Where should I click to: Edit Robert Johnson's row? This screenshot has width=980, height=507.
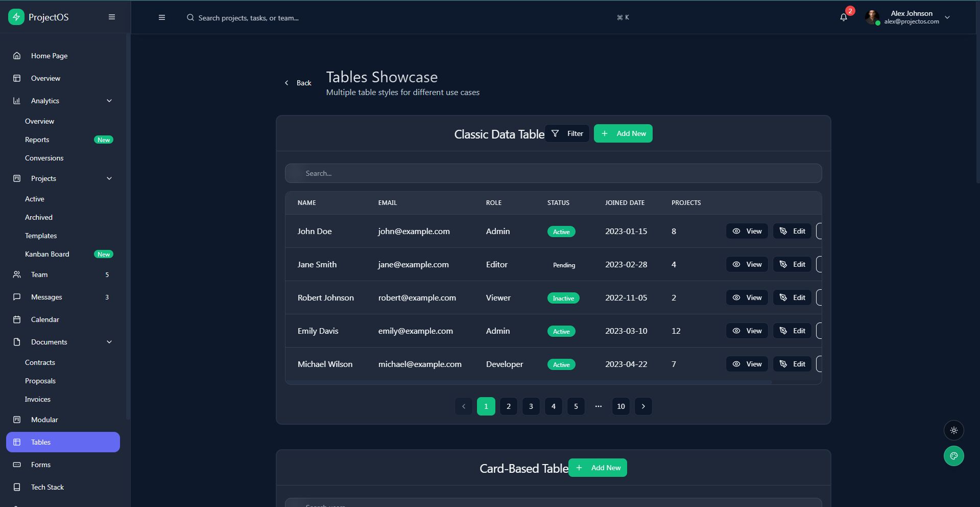click(x=792, y=297)
